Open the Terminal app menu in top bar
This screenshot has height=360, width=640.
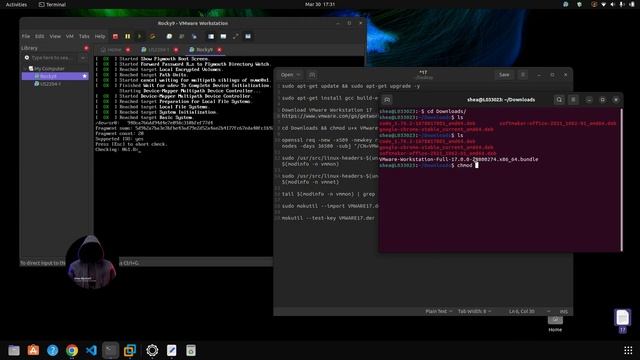pyautogui.click(x=52, y=4)
